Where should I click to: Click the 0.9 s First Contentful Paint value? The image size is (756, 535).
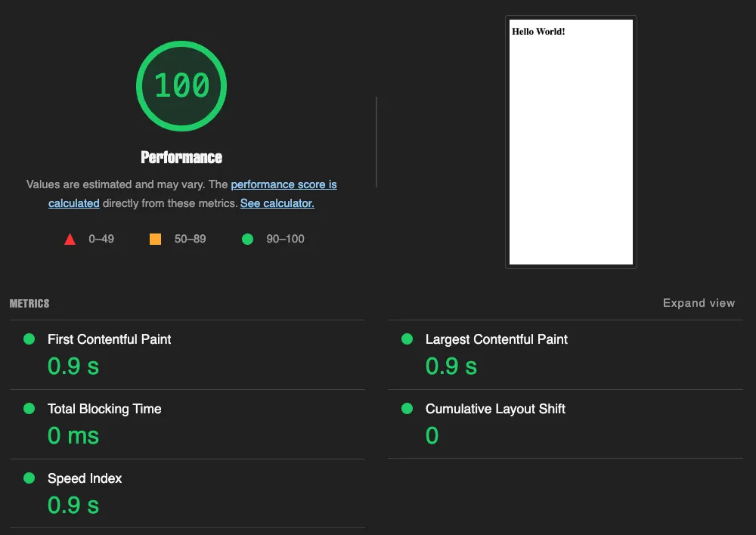click(x=73, y=366)
